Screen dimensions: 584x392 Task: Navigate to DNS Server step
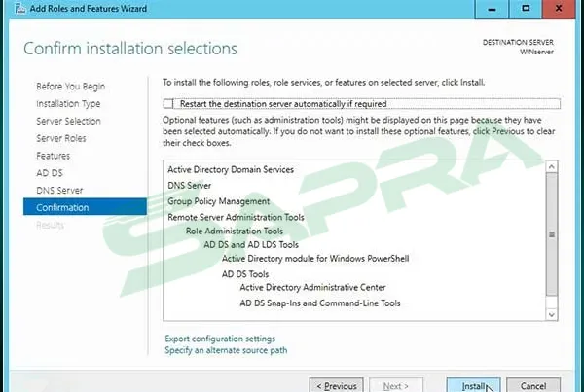59,191
